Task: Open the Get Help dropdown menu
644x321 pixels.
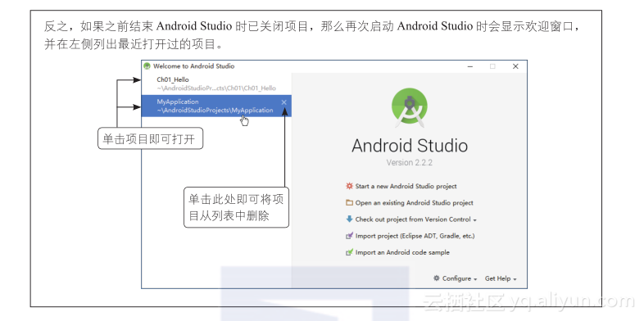Action: pyautogui.click(x=501, y=278)
